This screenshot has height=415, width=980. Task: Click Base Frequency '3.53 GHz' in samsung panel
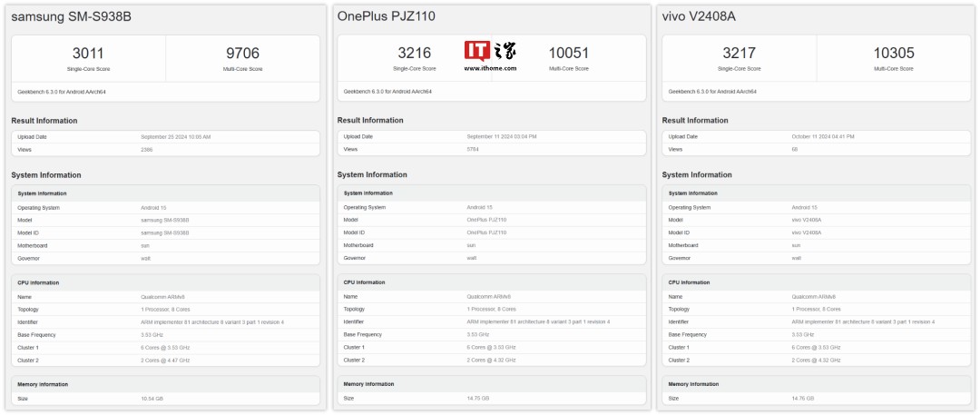tap(152, 335)
